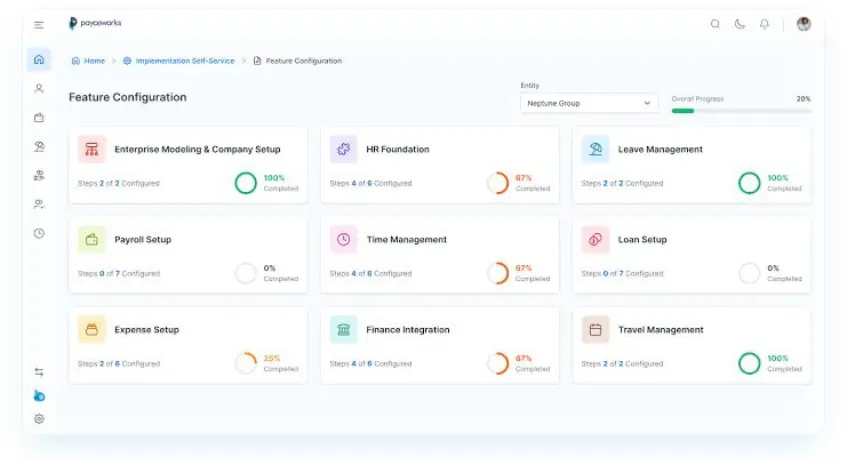This screenshot has width=847, height=460.
Task: Click Time Management 'Steps 4 of 6 Configured'
Action: (371, 274)
